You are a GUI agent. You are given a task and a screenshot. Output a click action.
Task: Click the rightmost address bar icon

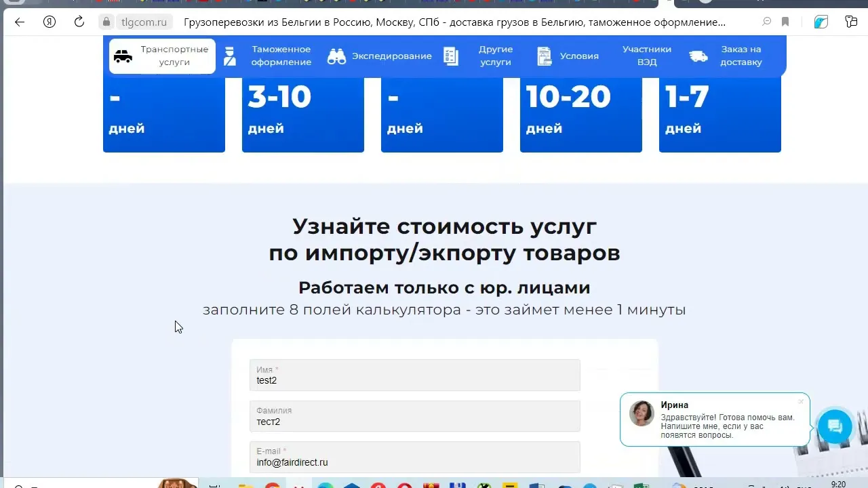(x=851, y=22)
